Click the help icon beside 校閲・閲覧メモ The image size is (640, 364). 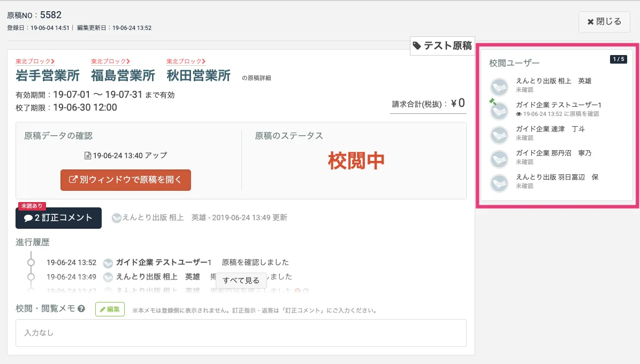coord(81,308)
